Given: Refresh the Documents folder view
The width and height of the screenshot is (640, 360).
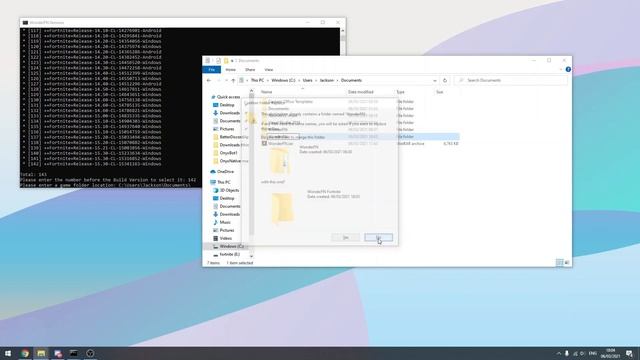Looking at the screenshot, I should point(445,80).
